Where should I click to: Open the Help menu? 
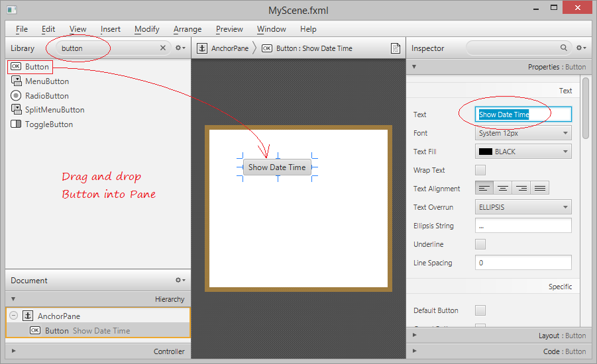pos(308,29)
